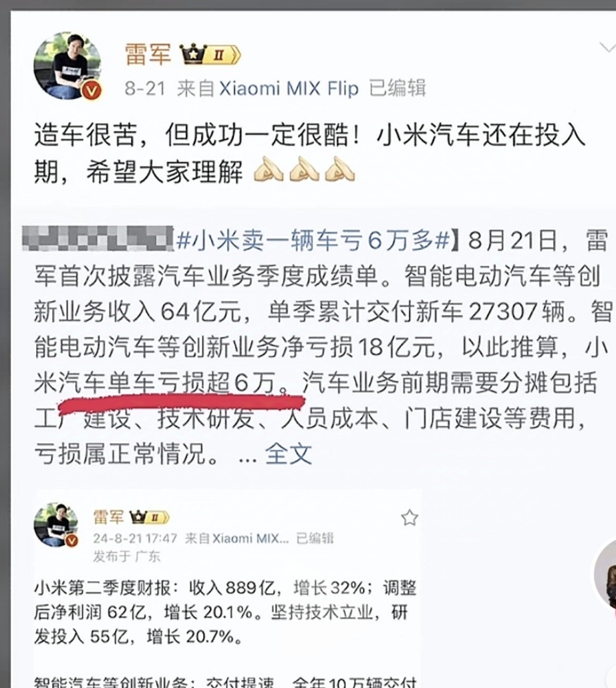The width and height of the screenshot is (616, 688).
Task: Click the blurred reposted account name before the hashtag
Action: (x=98, y=239)
